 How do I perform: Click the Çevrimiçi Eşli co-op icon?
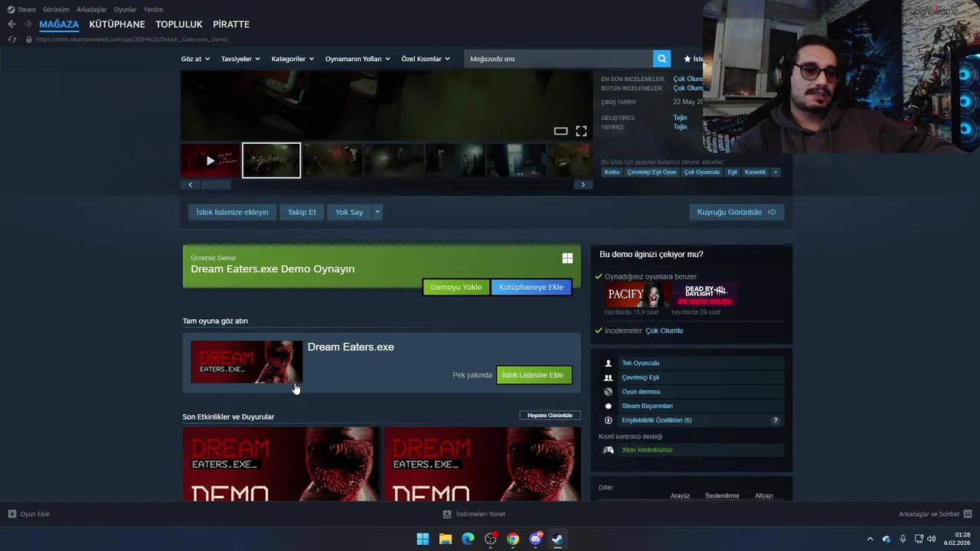[x=609, y=377]
